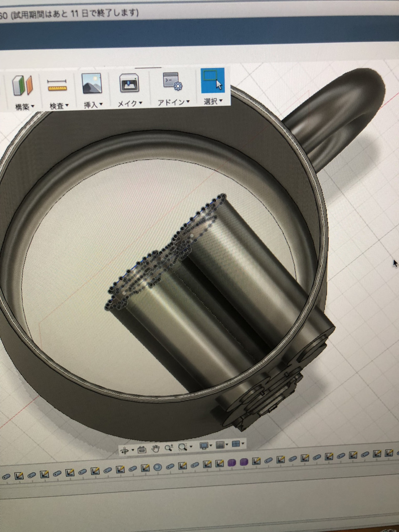This screenshot has height=532, width=399.
Task: Open the アドイン dropdown menu
Action: [173, 102]
